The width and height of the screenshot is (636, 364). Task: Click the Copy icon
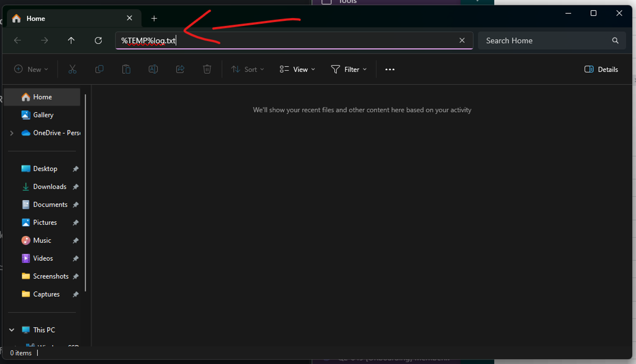tap(99, 69)
